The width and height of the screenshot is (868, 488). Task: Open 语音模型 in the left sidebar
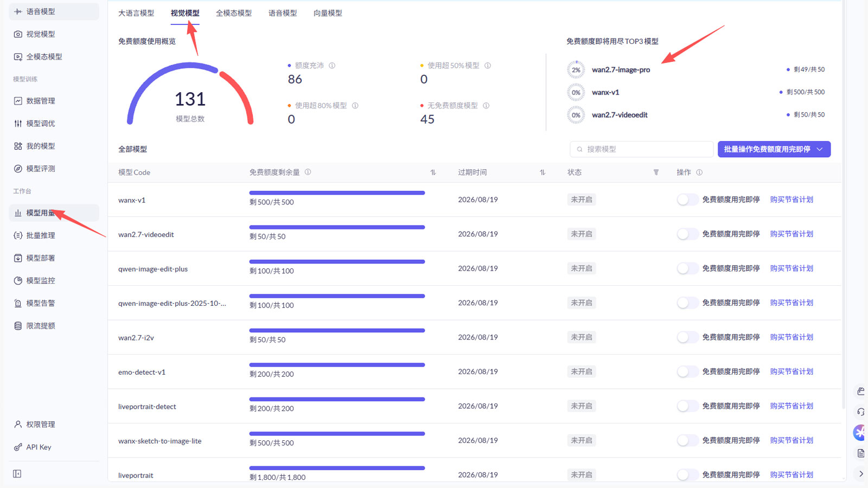(54, 11)
